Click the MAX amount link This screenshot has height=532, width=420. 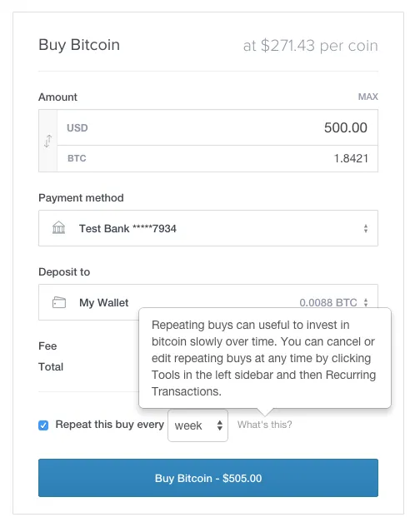(x=368, y=97)
